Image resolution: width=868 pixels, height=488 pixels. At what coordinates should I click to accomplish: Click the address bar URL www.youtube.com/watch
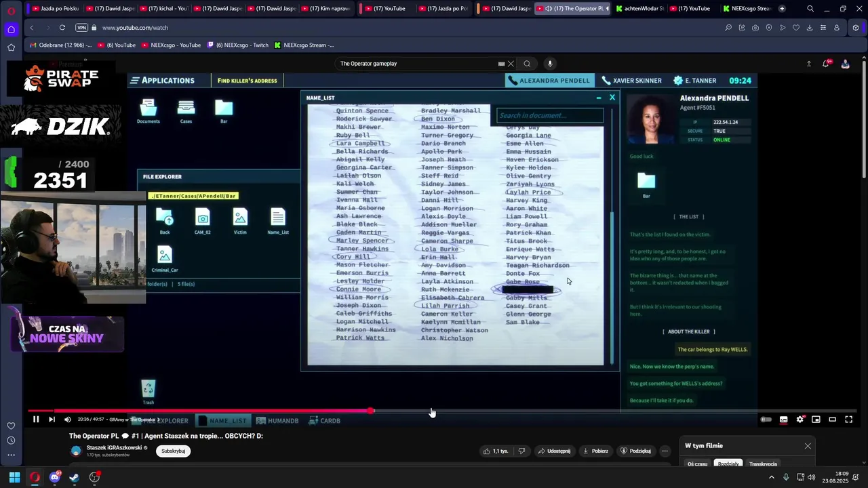click(135, 28)
